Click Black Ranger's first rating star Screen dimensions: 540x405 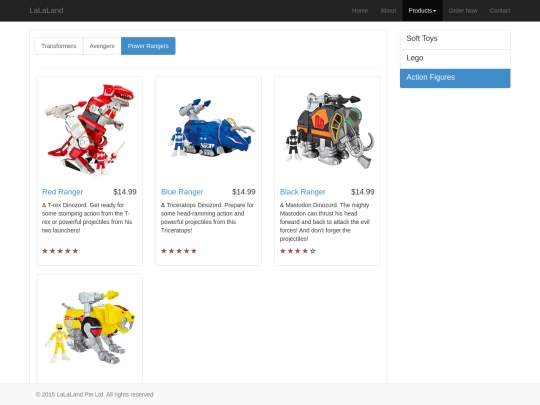point(282,251)
